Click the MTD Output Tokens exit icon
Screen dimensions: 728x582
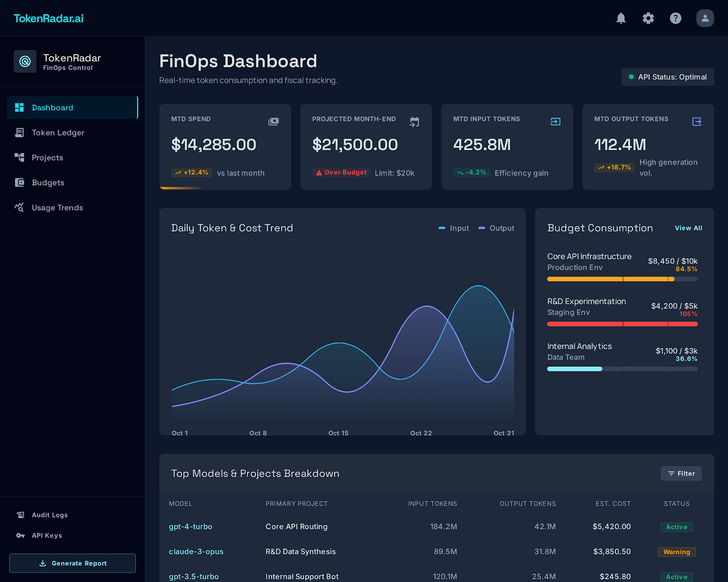pos(697,121)
